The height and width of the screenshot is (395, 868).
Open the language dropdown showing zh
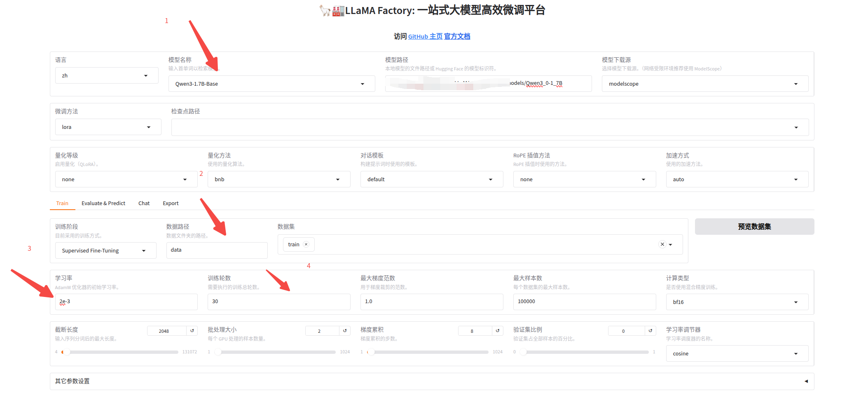tap(107, 75)
